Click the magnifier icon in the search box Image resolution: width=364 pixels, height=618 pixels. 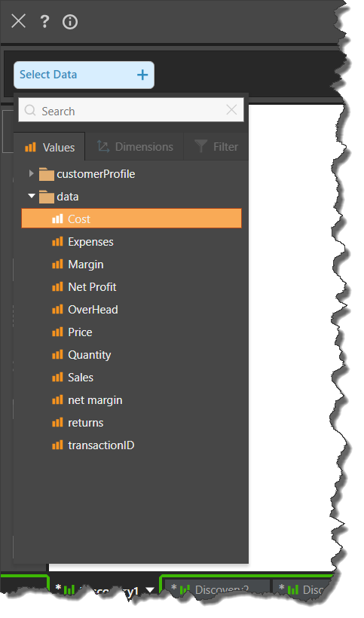click(30, 110)
